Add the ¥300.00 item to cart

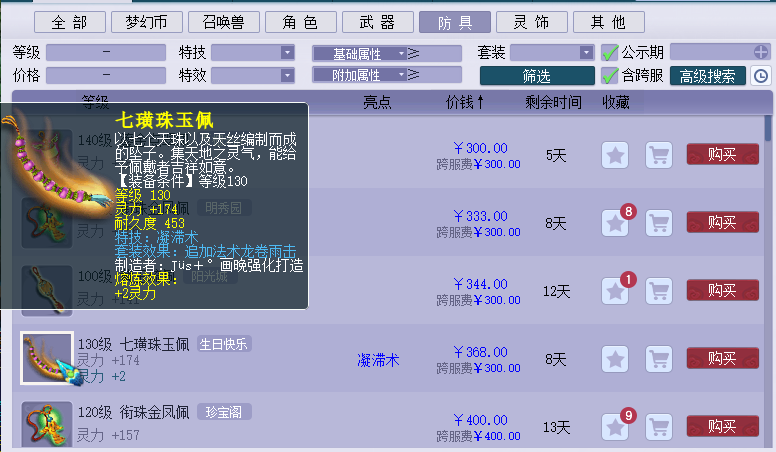click(659, 155)
